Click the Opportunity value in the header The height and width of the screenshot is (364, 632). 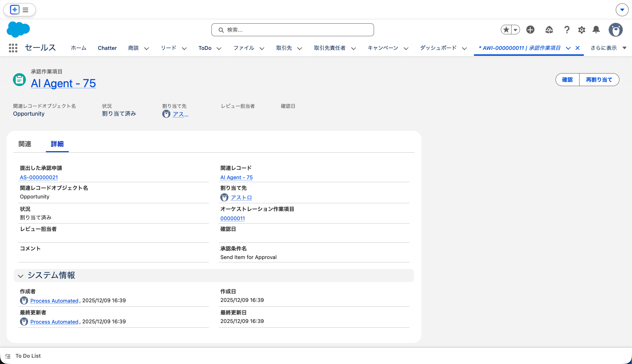(29, 114)
